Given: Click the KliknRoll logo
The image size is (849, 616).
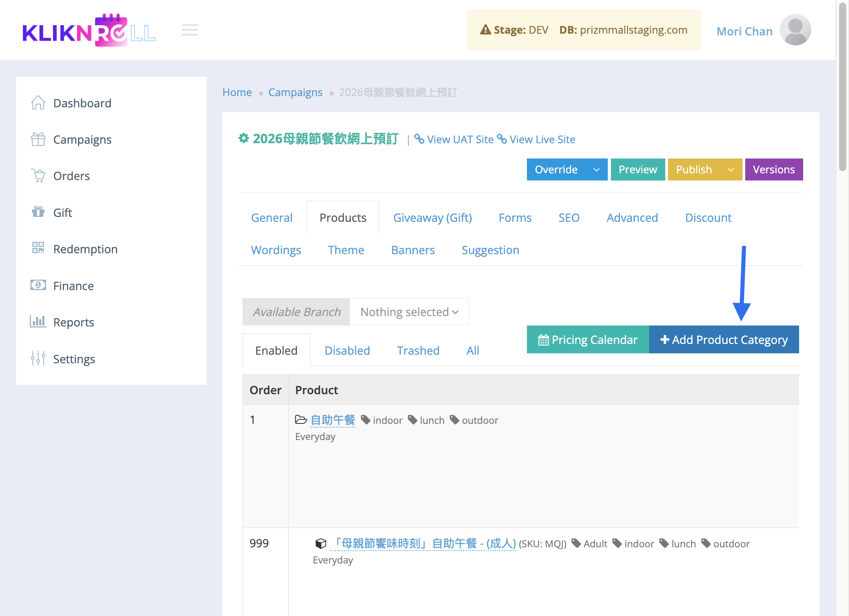Looking at the screenshot, I should click(x=89, y=30).
